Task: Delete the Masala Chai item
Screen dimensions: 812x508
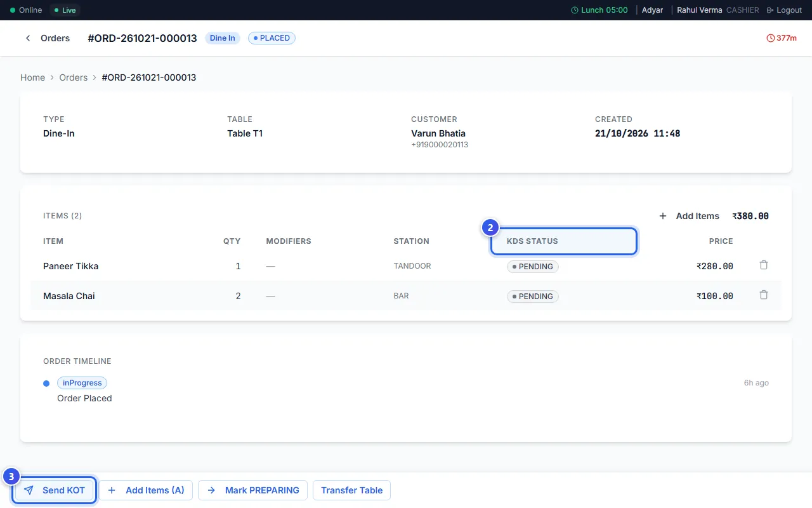Action: click(764, 295)
